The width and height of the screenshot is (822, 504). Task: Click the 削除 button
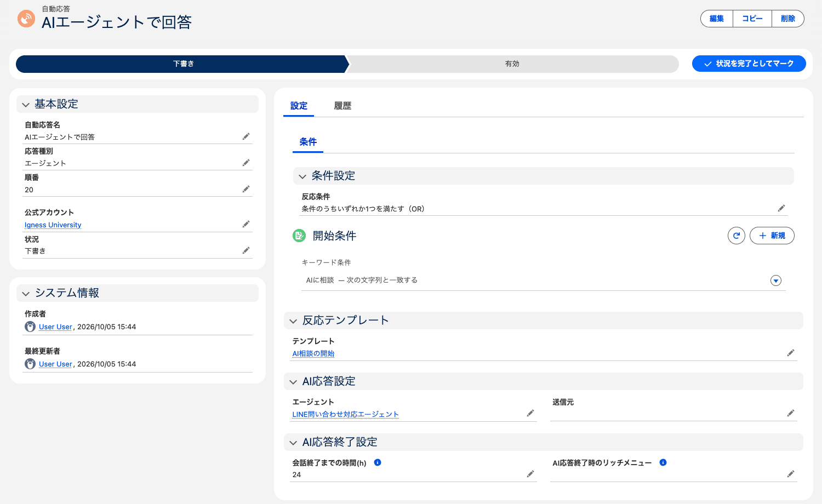click(x=788, y=19)
